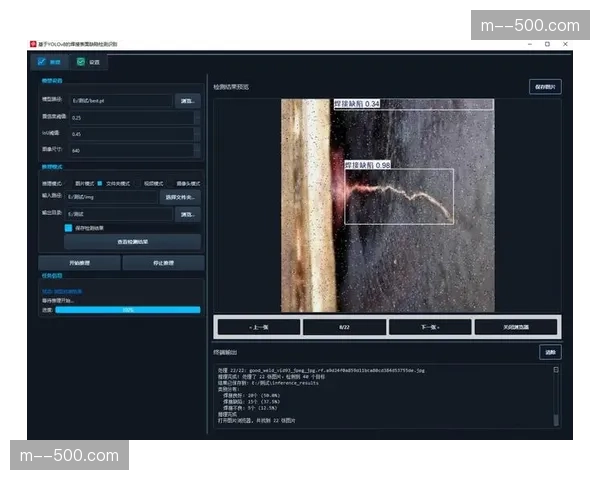
Task: Click the 0.34 detection label on image
Action: pyautogui.click(x=357, y=104)
